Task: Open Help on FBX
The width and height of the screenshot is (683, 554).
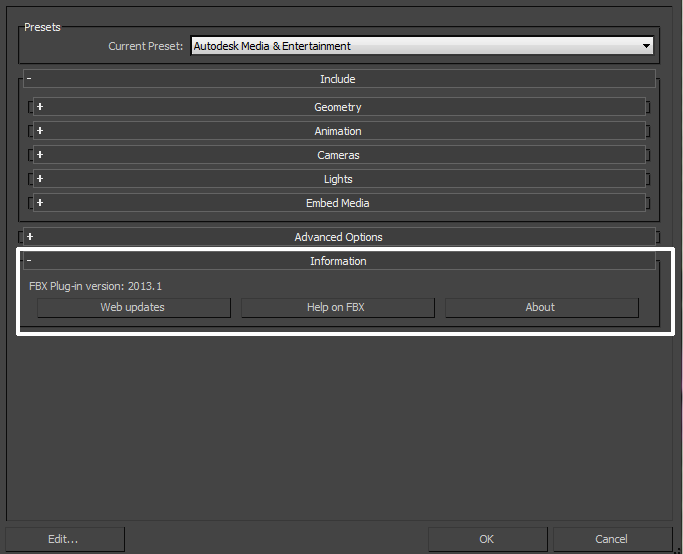Action: 337,307
